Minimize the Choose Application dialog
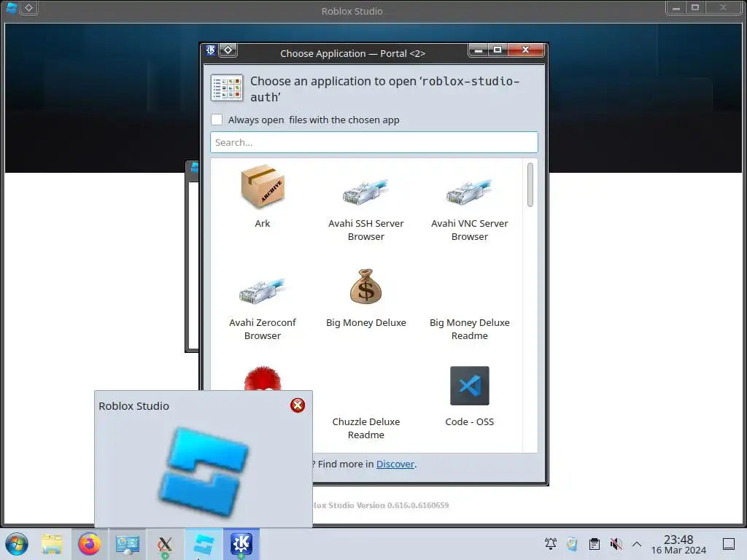Viewport: 747px width, 560px height. click(479, 50)
